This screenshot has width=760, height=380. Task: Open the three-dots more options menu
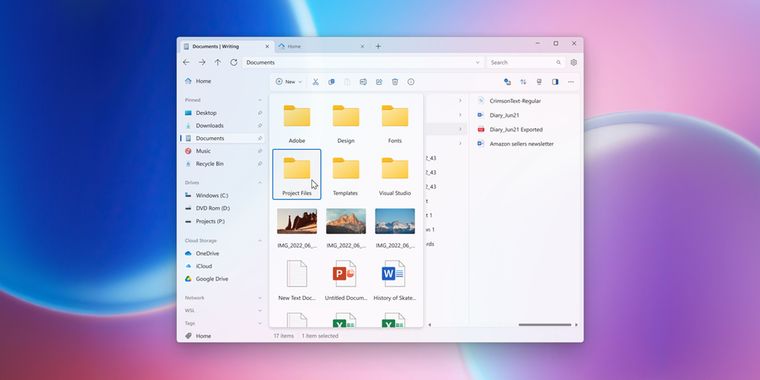click(x=571, y=82)
